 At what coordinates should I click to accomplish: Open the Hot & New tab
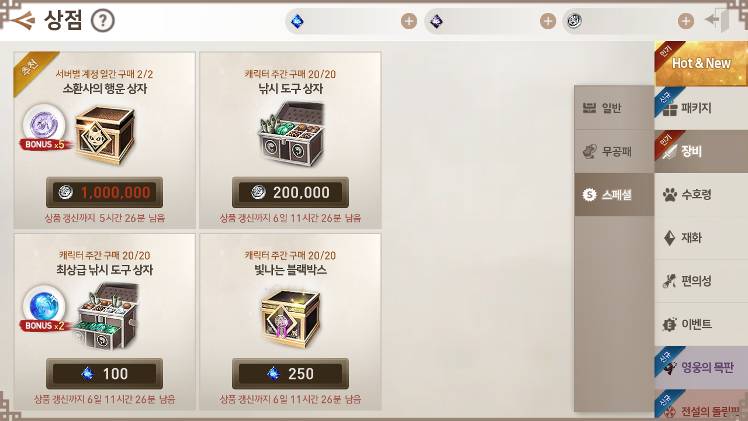point(701,63)
